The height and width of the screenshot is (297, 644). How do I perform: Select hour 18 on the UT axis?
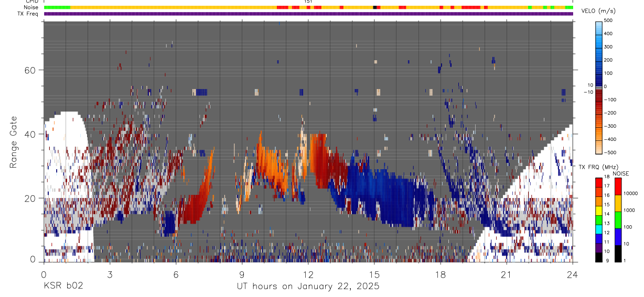click(441, 274)
